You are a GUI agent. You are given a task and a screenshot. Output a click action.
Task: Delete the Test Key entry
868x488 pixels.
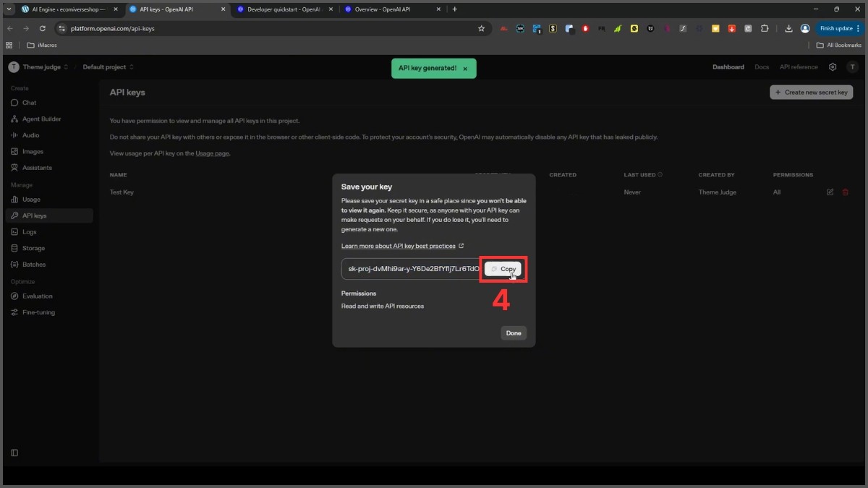845,192
